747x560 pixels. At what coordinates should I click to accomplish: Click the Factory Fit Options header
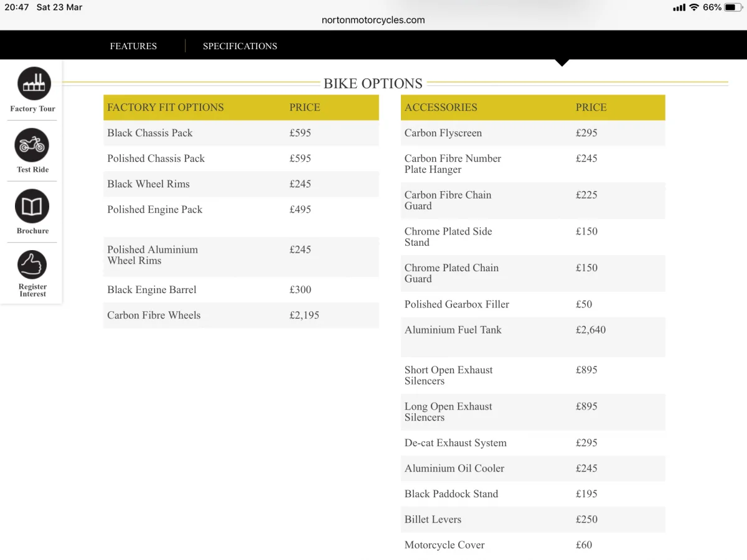pos(166,107)
